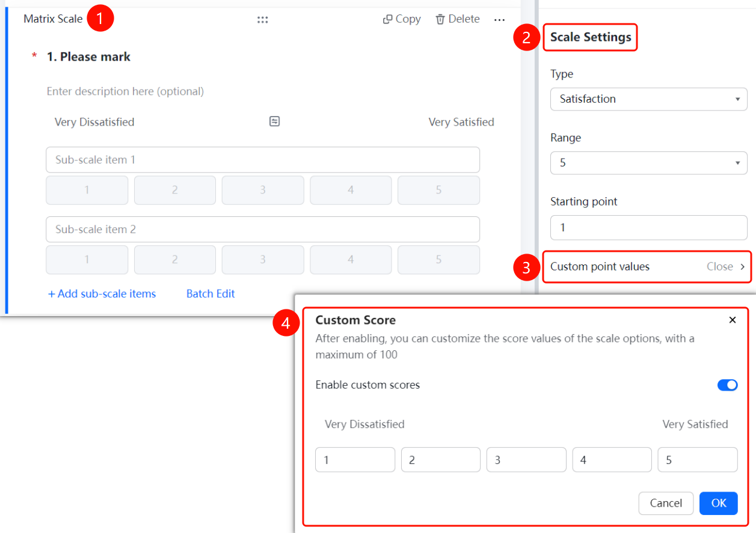Copy the Matrix Scale question

pyautogui.click(x=402, y=19)
